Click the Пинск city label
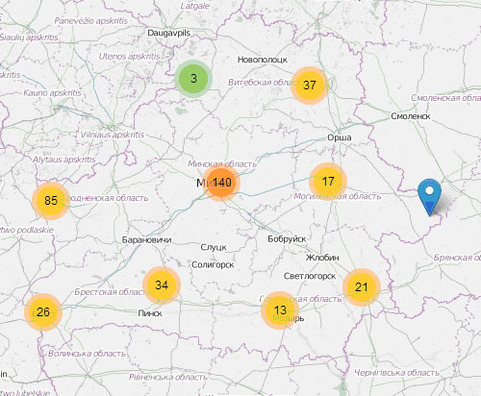Viewport: 481px width, 396px height. (x=150, y=313)
